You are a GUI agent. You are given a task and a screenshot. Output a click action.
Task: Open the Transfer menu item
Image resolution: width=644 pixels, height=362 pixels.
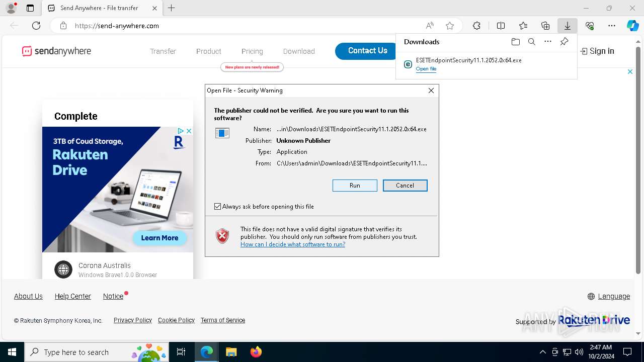click(163, 51)
